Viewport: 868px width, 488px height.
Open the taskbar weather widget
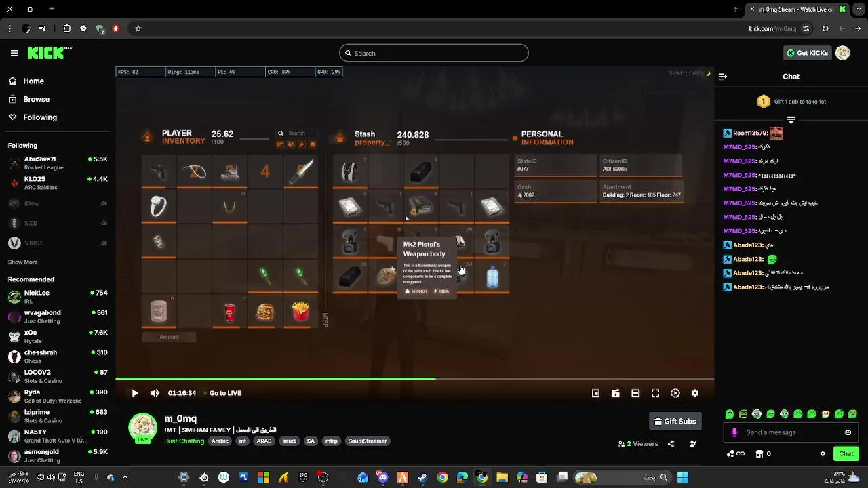843,477
